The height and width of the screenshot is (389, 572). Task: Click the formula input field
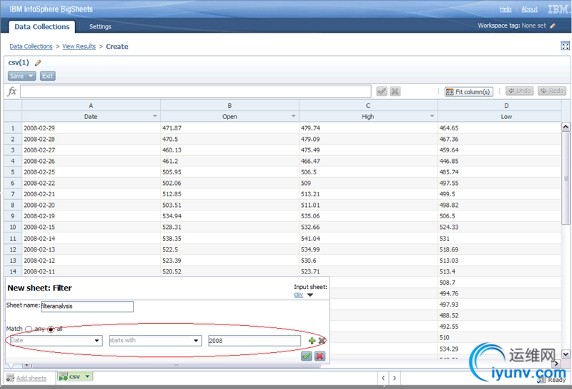pyautogui.click(x=196, y=91)
